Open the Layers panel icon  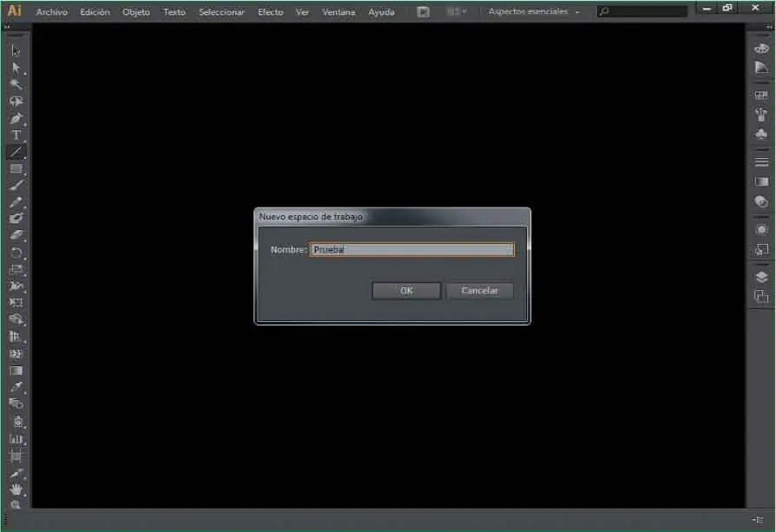(761, 276)
